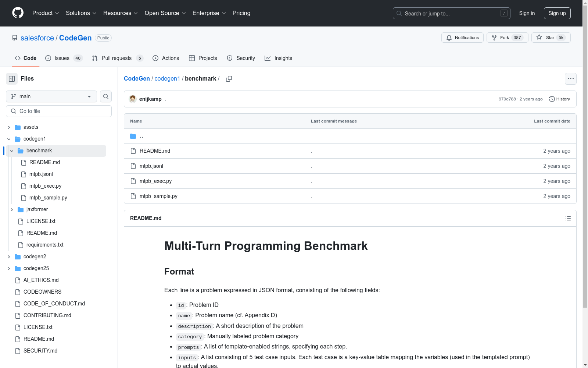Fork the CodeGen repository
The height and width of the screenshot is (368, 588).
507,38
